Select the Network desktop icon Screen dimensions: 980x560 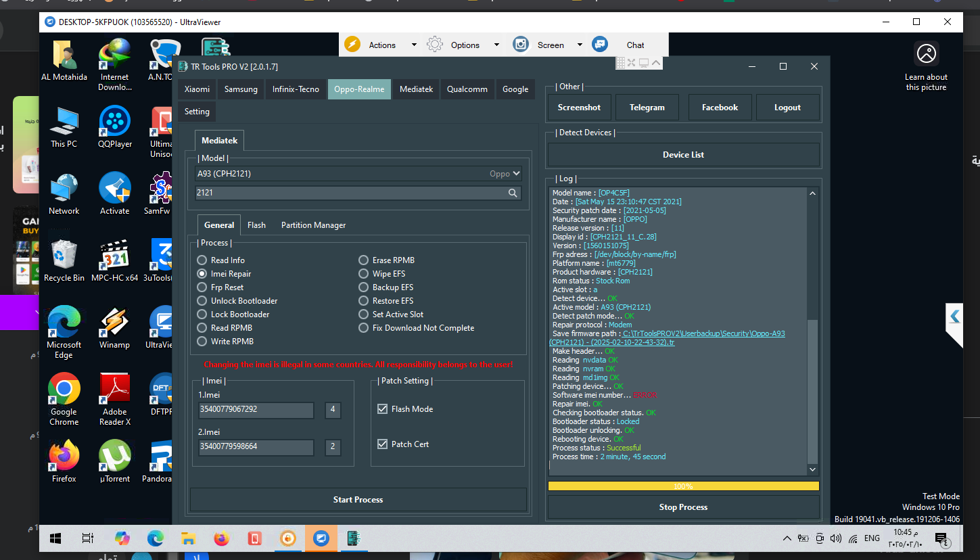point(64,194)
